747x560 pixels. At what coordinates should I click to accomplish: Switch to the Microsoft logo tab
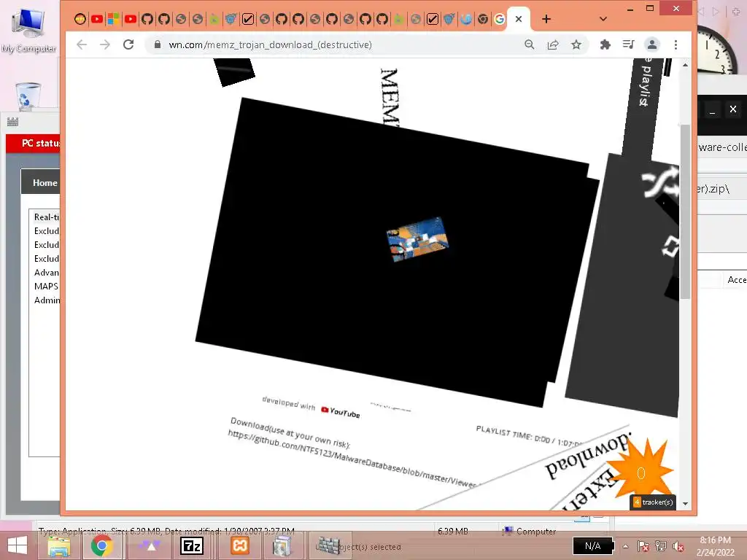tap(113, 19)
